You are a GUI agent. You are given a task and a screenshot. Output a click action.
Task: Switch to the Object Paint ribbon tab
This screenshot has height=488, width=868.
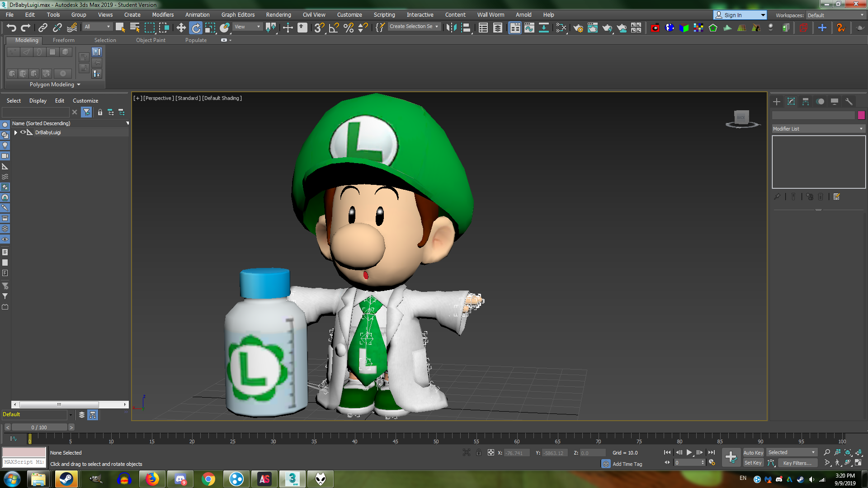(151, 40)
